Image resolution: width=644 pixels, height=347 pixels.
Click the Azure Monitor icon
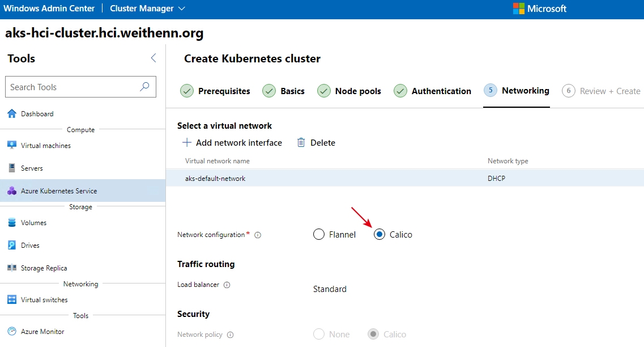12,332
